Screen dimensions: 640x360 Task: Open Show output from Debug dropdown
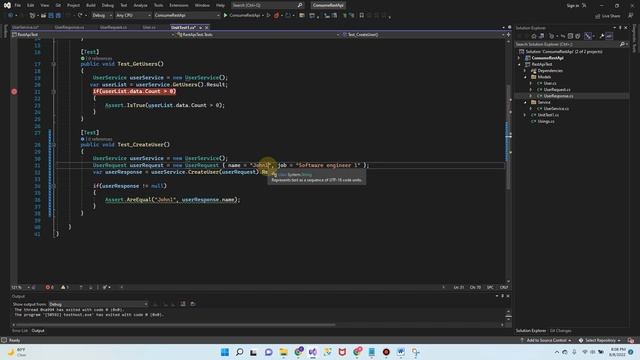(x=98, y=304)
